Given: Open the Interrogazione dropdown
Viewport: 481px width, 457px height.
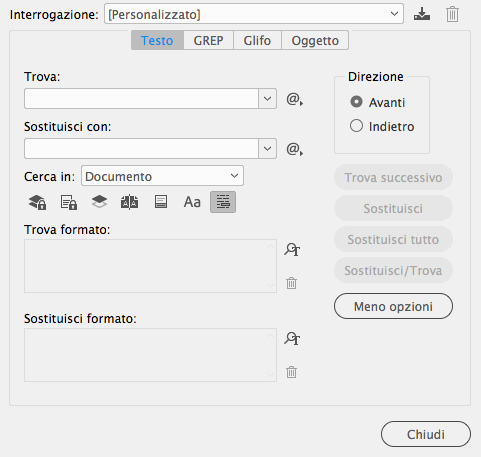Looking at the screenshot, I should click(x=254, y=14).
